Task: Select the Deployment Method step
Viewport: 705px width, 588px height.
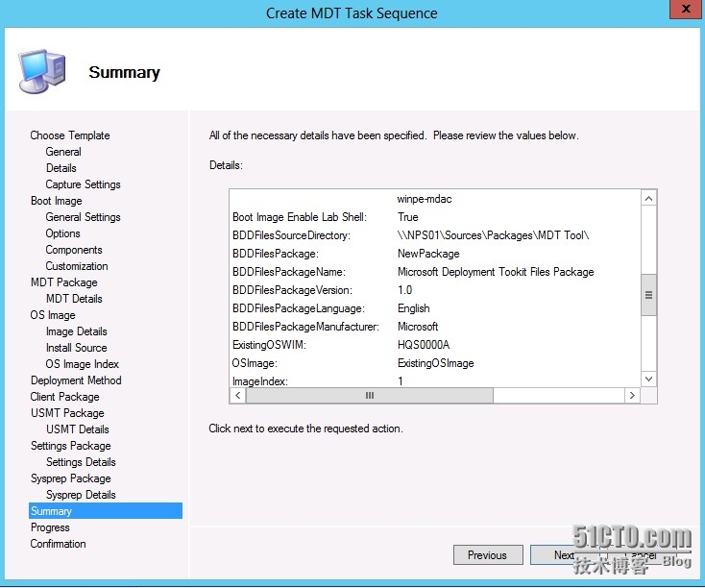Action: [76, 380]
